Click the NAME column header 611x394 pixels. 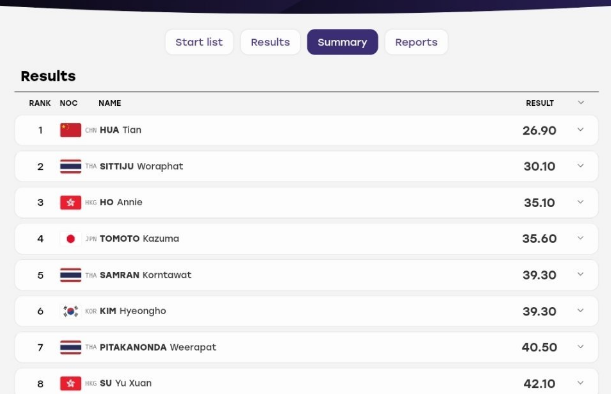109,103
